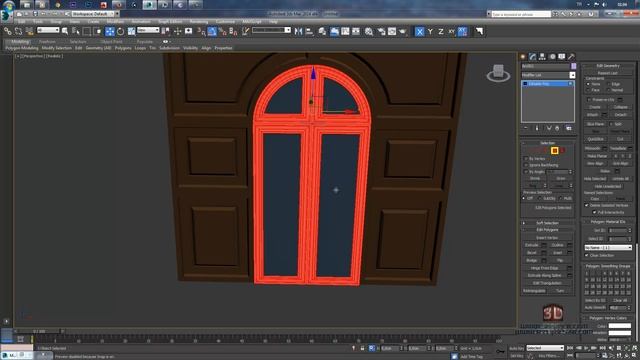Open the Select by Name tool
This screenshot has height=360, width=640.
(x=76, y=31)
